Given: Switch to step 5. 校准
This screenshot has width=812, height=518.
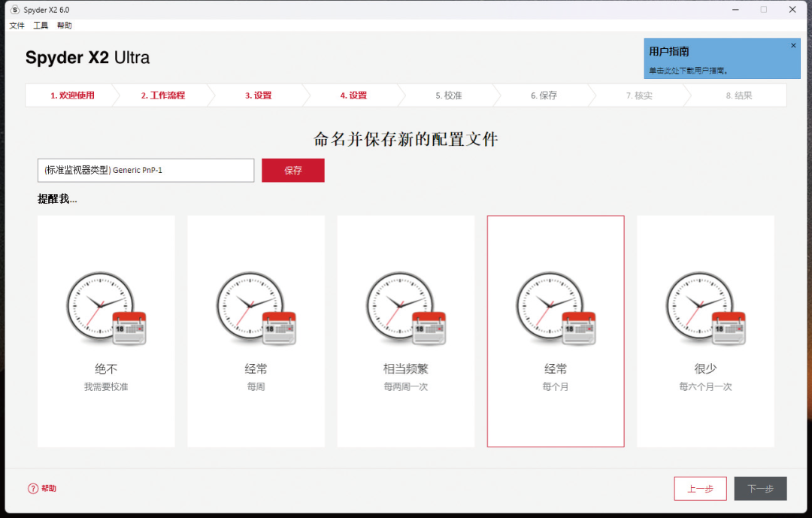Looking at the screenshot, I should point(448,95).
